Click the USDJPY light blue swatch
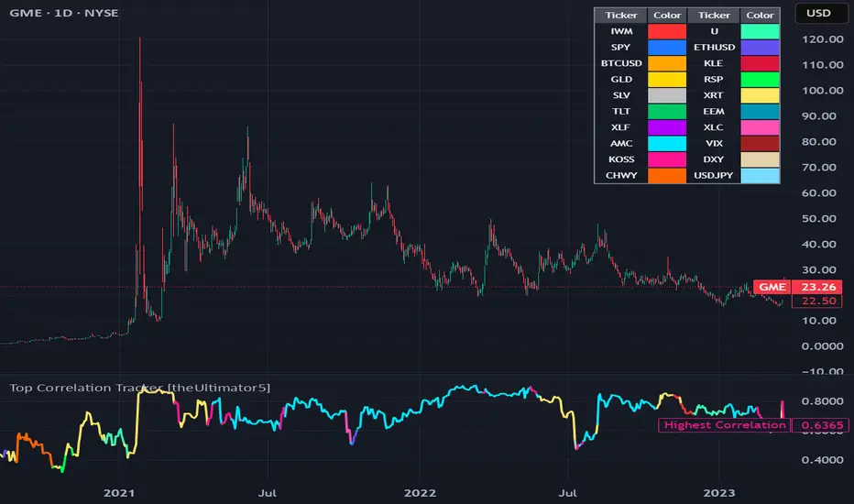The image size is (854, 504). pos(760,175)
